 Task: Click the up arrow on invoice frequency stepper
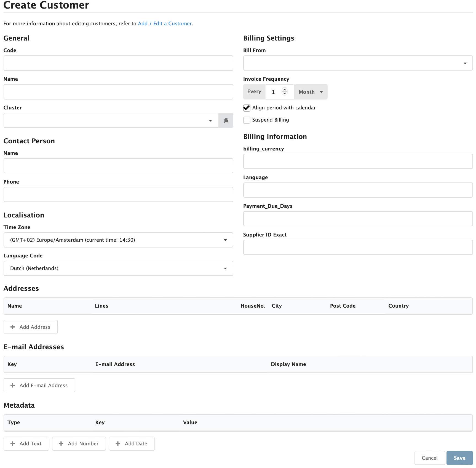(285, 90)
